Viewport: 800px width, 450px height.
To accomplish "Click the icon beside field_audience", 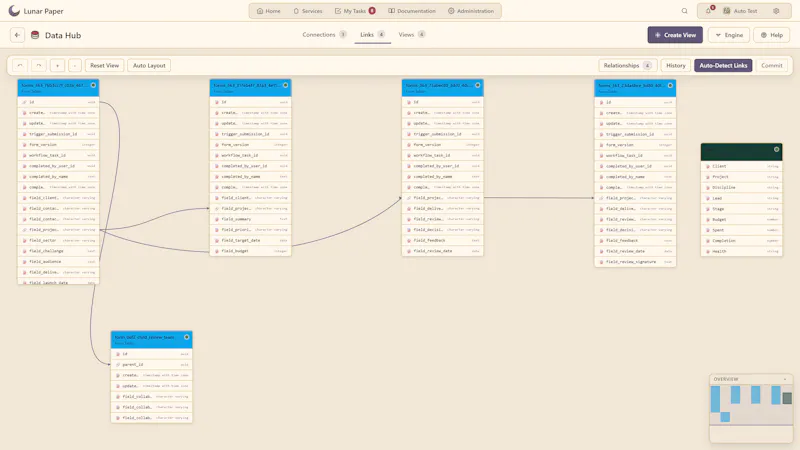I will (x=24, y=262).
